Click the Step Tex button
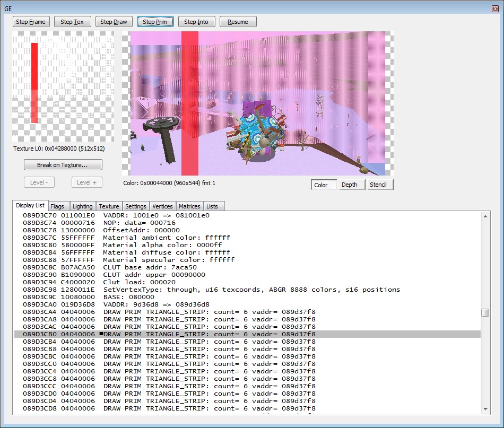Screen dimensions: 504x428 [72, 22]
